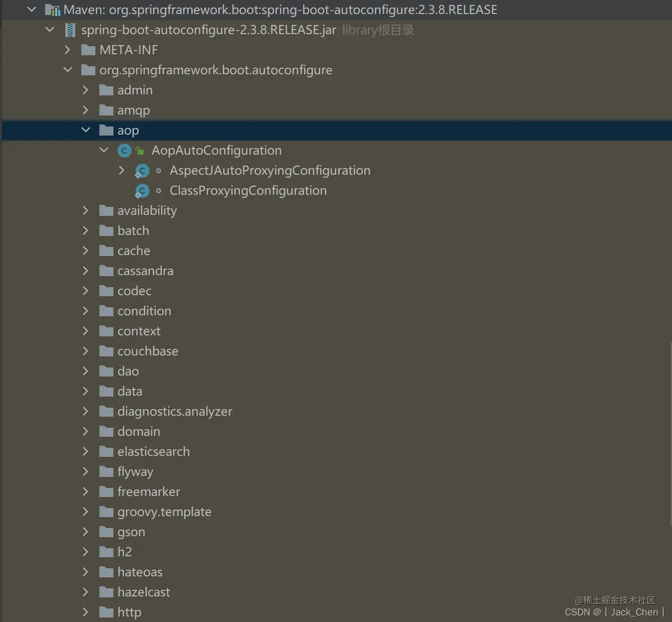Click the hazelcast folder icon

click(x=106, y=592)
